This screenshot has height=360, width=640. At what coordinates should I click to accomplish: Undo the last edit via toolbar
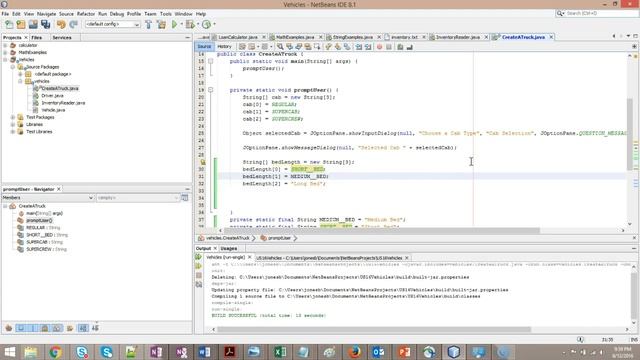tap(61, 24)
